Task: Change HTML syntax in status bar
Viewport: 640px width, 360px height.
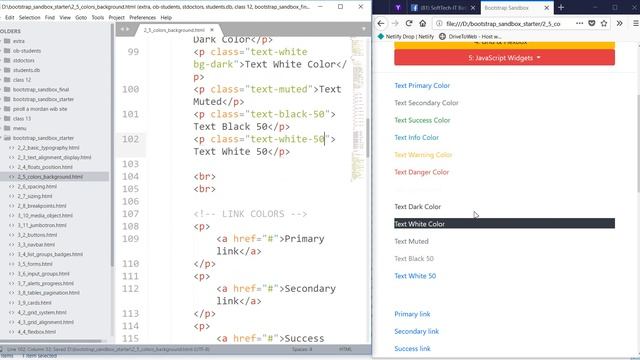Action: (345, 349)
